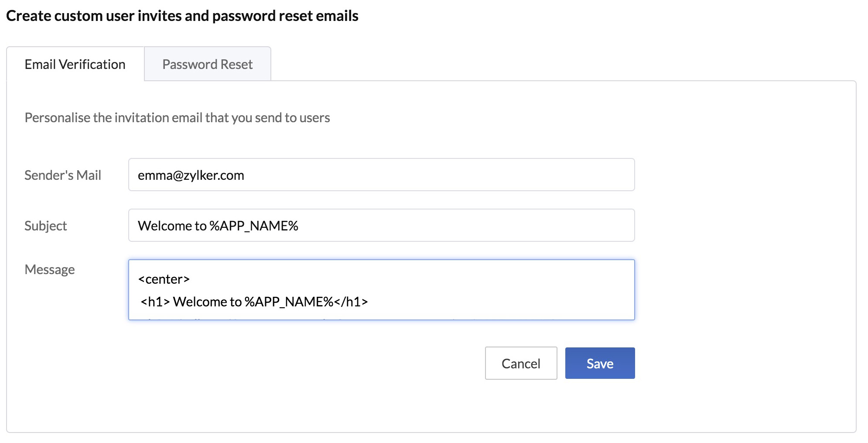Image resolution: width=868 pixels, height=443 pixels.
Task: Click the 'Personalise the invitation email' description
Action: point(177,118)
